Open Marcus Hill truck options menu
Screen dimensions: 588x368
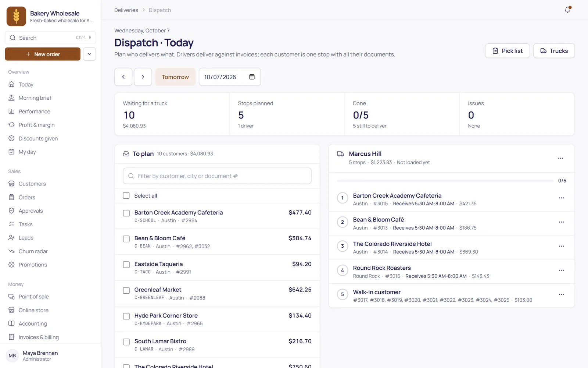[x=560, y=158]
